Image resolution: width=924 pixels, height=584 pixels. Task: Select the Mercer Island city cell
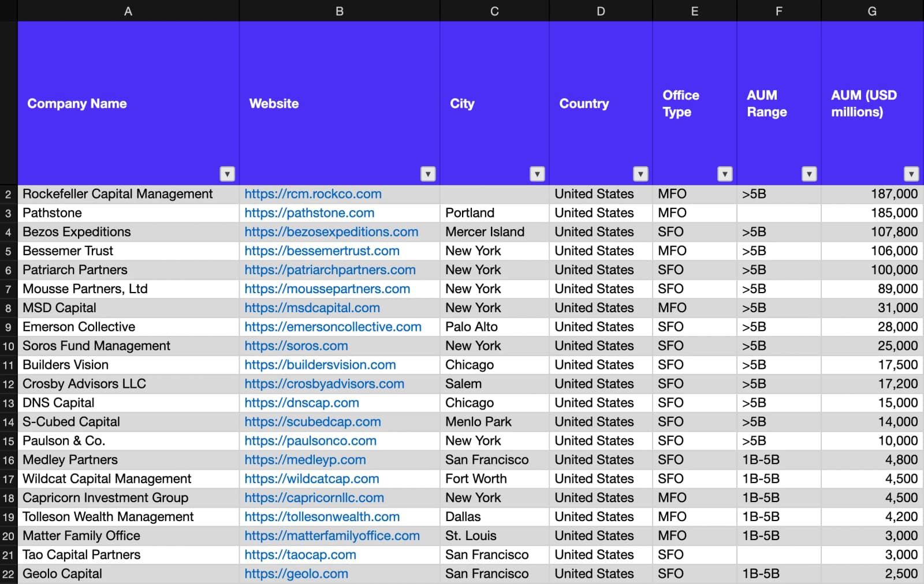[x=494, y=232]
